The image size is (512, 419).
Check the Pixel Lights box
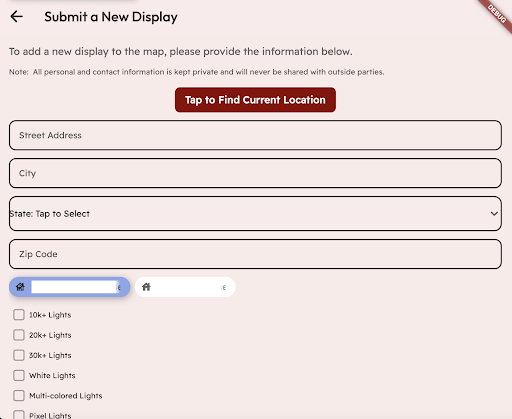point(19,415)
